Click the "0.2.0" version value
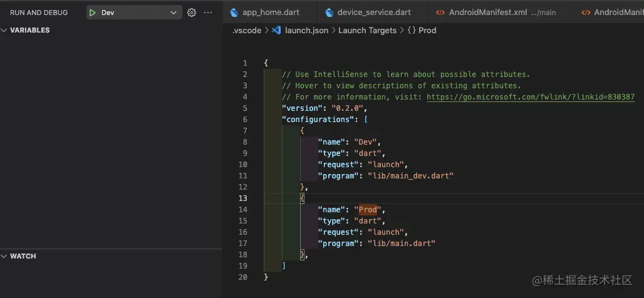Image resolution: width=644 pixels, height=298 pixels. point(347,108)
